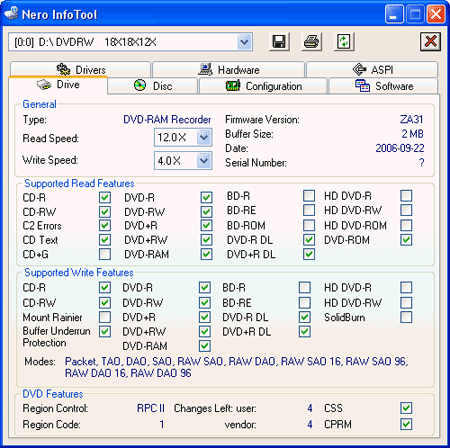
Task: Open the Configuration tab
Action: coord(263,86)
